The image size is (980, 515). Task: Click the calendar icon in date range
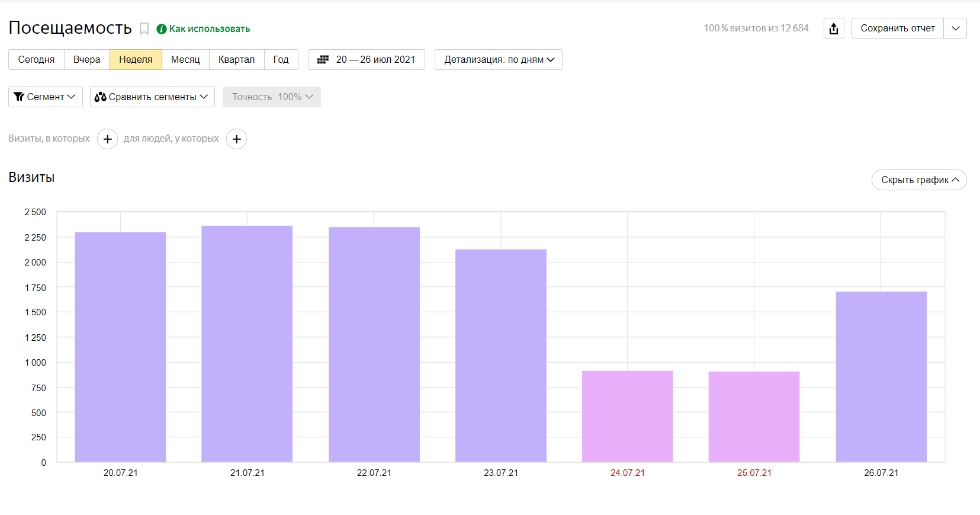pyautogui.click(x=323, y=60)
